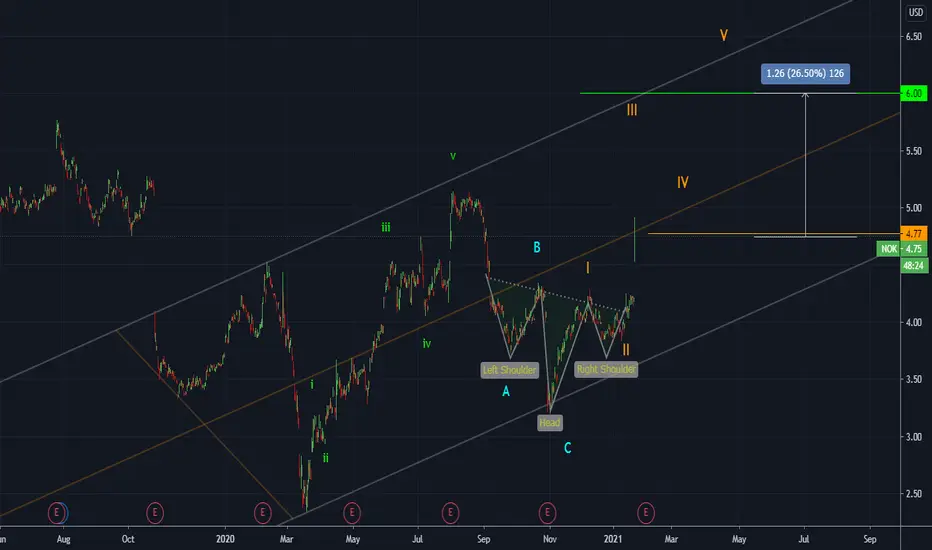This screenshot has width=932, height=550.
Task: Click the earnings E marker right of 2021
Action: click(646, 513)
